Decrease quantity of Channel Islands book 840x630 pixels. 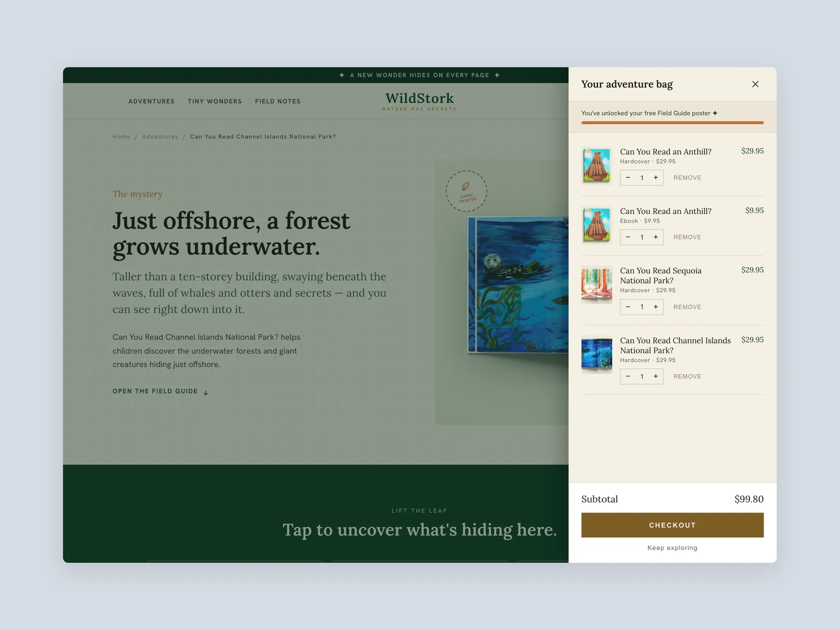(x=628, y=377)
